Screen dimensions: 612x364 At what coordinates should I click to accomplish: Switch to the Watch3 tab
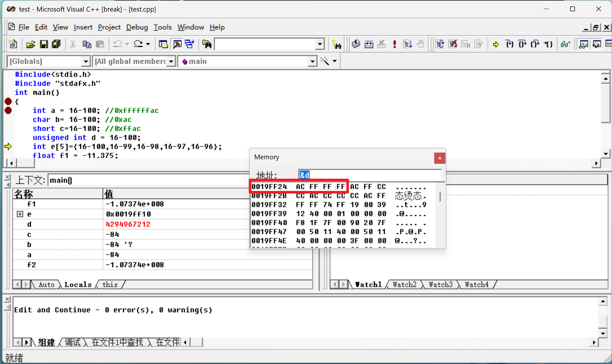[x=441, y=285]
